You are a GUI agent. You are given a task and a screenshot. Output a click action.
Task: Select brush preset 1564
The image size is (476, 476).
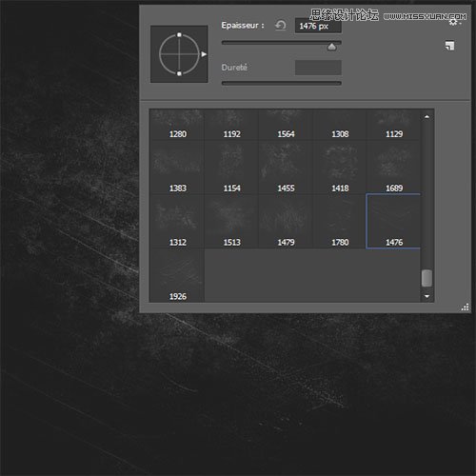point(286,125)
